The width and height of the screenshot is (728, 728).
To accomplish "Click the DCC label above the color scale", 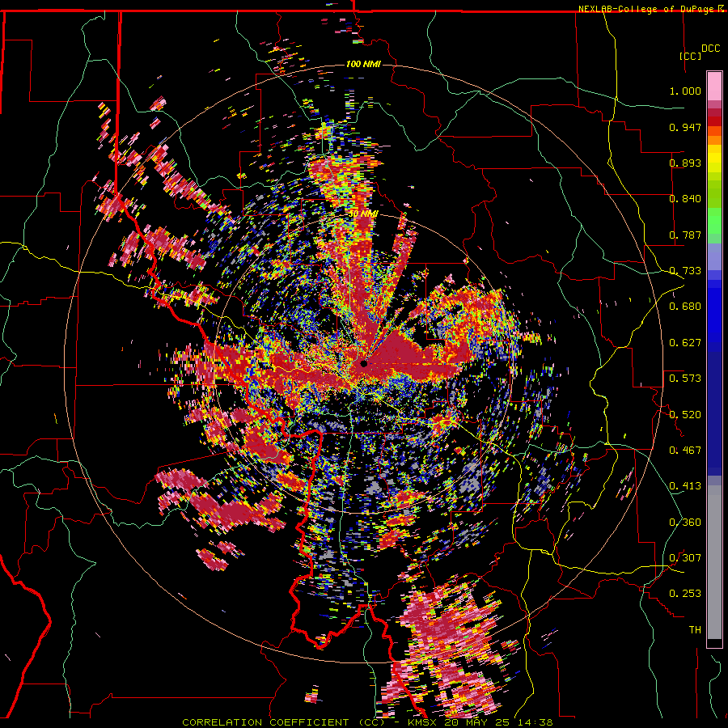I will (710, 49).
